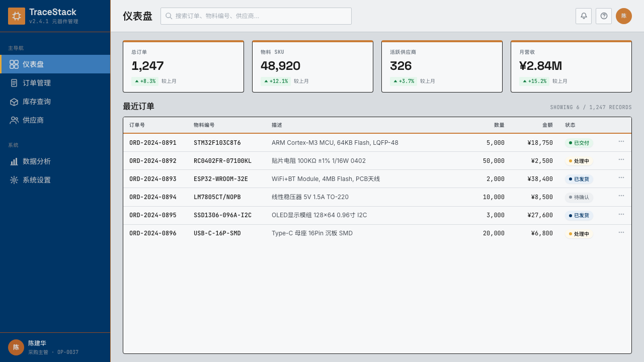644x362 pixels.
Task: Click the 活跃供应商 stat card
Action: click(x=442, y=66)
